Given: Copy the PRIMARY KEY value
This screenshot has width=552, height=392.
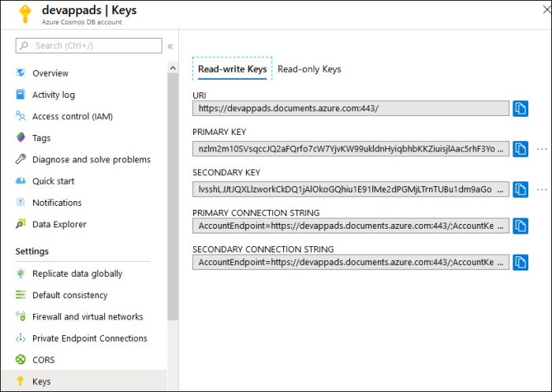Looking at the screenshot, I should coord(520,149).
